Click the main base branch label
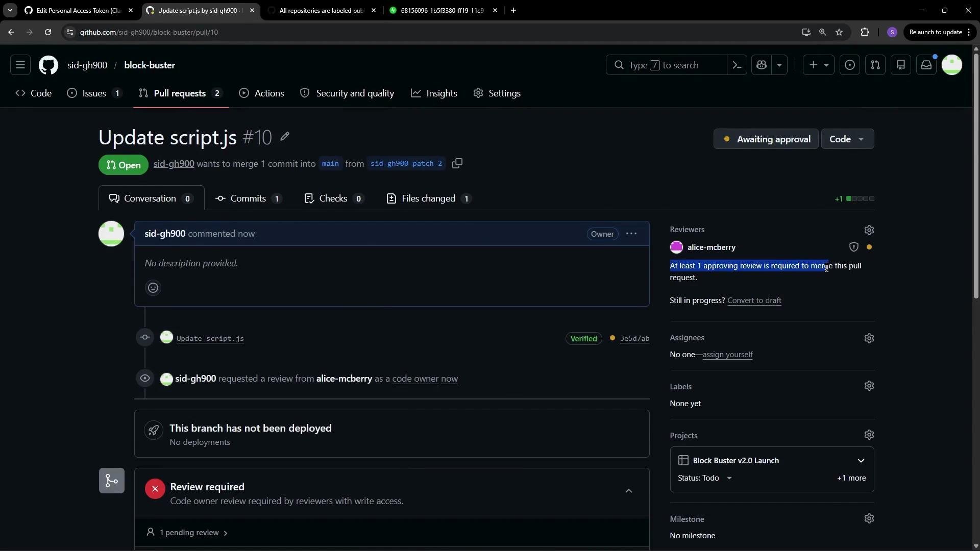 [330, 163]
